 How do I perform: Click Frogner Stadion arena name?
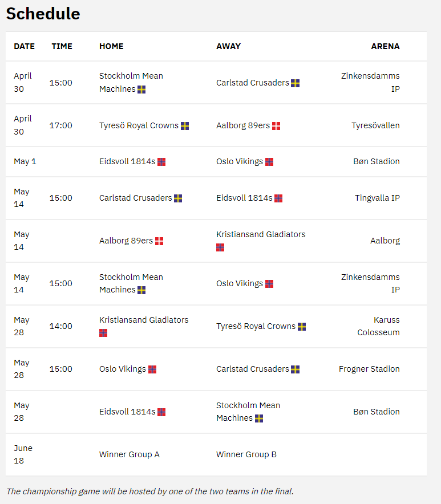click(369, 369)
